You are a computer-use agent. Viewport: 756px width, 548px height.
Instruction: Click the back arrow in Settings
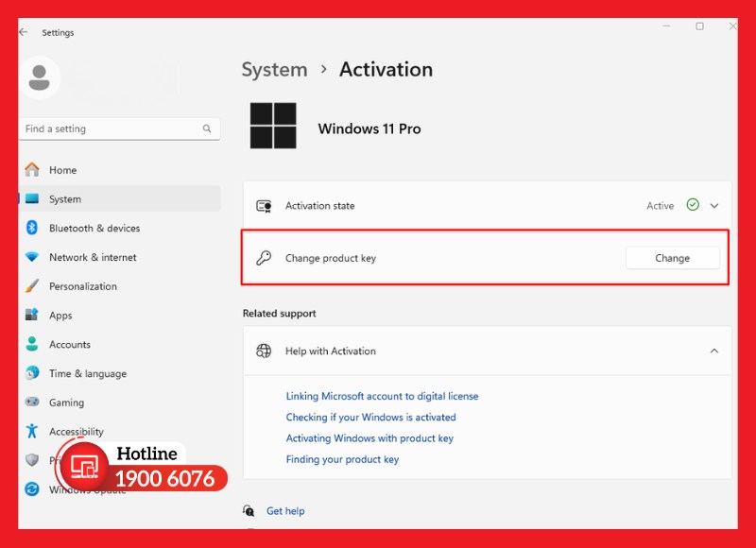pyautogui.click(x=23, y=32)
